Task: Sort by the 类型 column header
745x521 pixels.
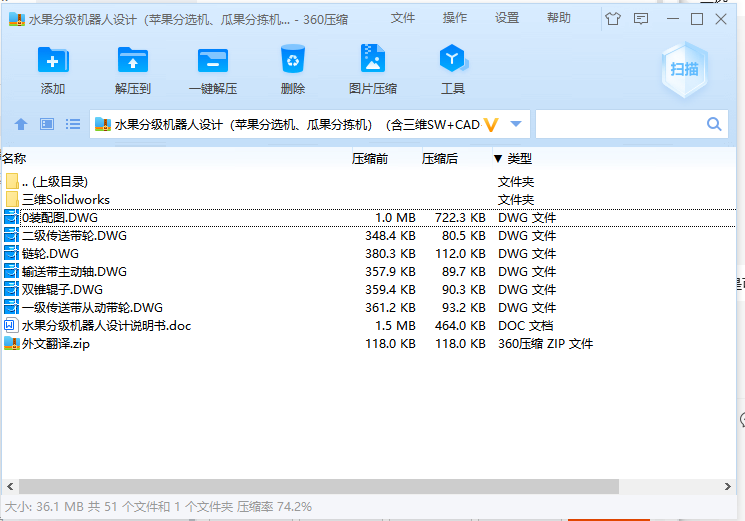Action: click(x=519, y=158)
